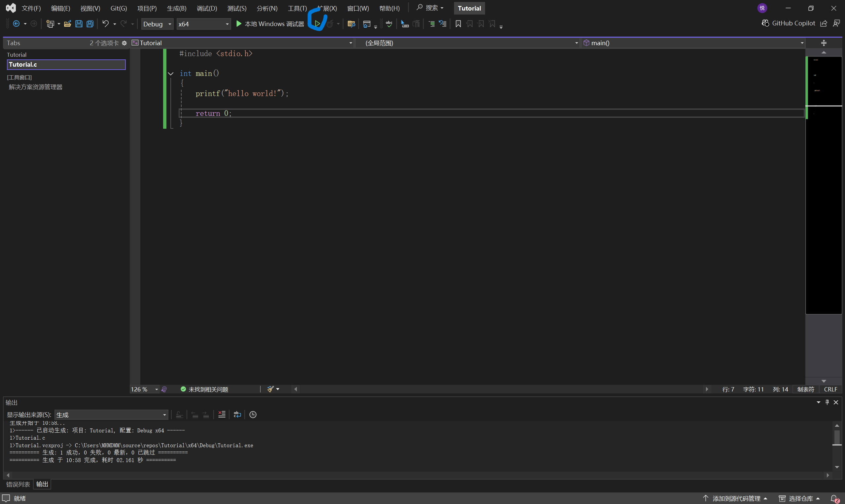Click the 制表符 tabs indicator
This screenshot has height=504, width=845.
[806, 389]
